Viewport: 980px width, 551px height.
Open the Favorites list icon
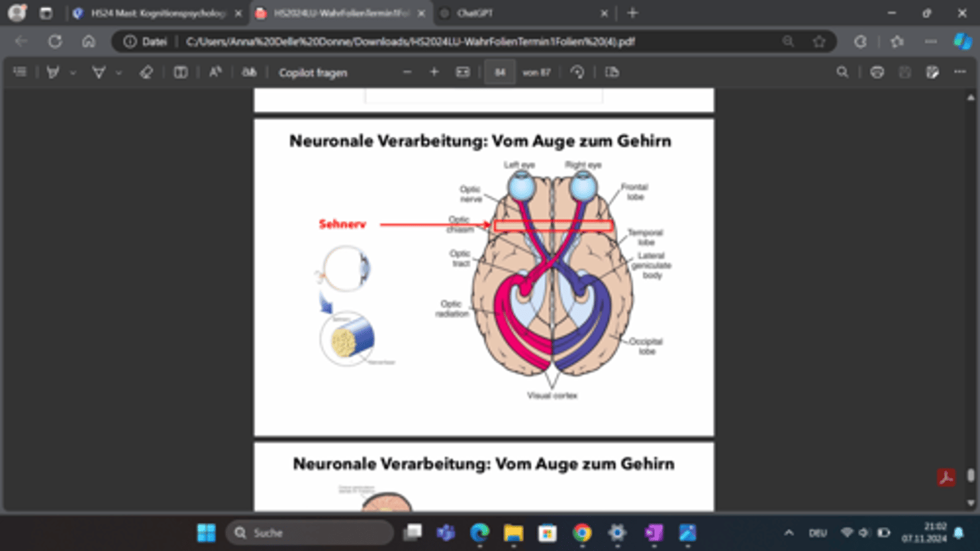pos(897,42)
